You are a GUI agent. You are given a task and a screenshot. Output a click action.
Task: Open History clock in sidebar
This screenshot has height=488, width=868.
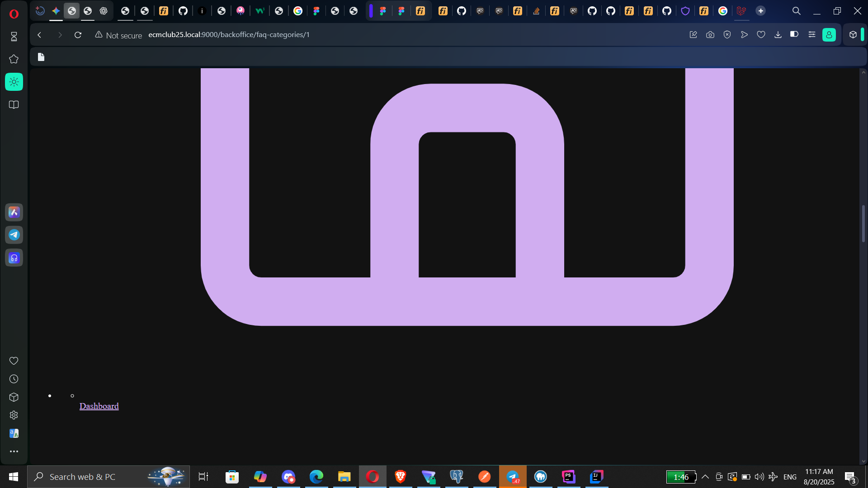pos(14,379)
